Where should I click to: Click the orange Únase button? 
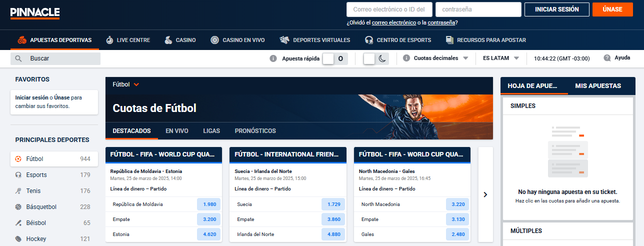[612, 9]
